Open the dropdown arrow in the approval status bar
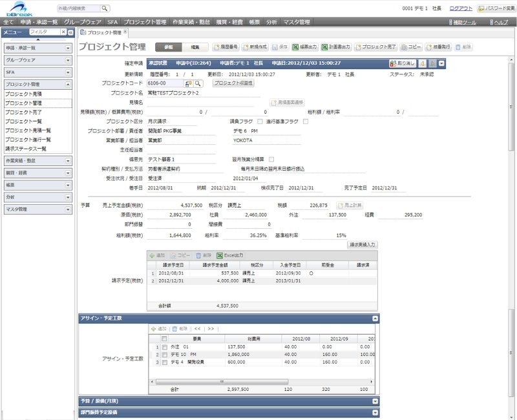The height and width of the screenshot is (420, 517). pyautogui.click(x=442, y=63)
